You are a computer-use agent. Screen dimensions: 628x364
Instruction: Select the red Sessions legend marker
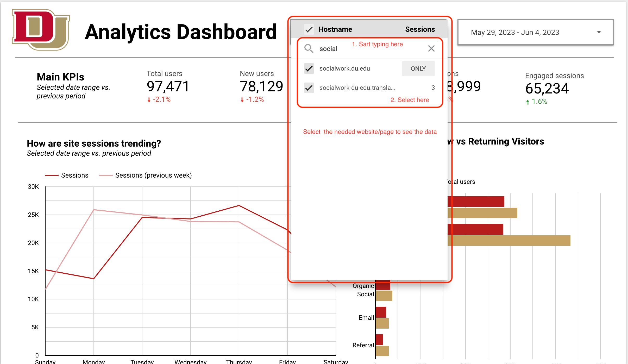(52, 175)
